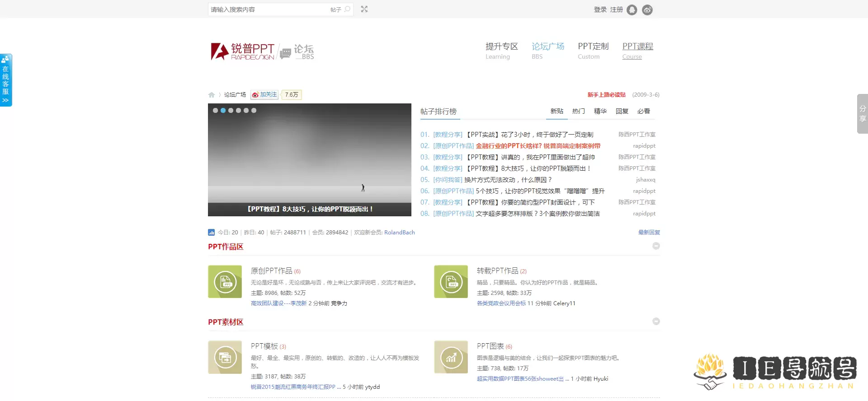Open the 原创PPT作品 forum title
The width and height of the screenshot is (868, 401).
coord(272,271)
